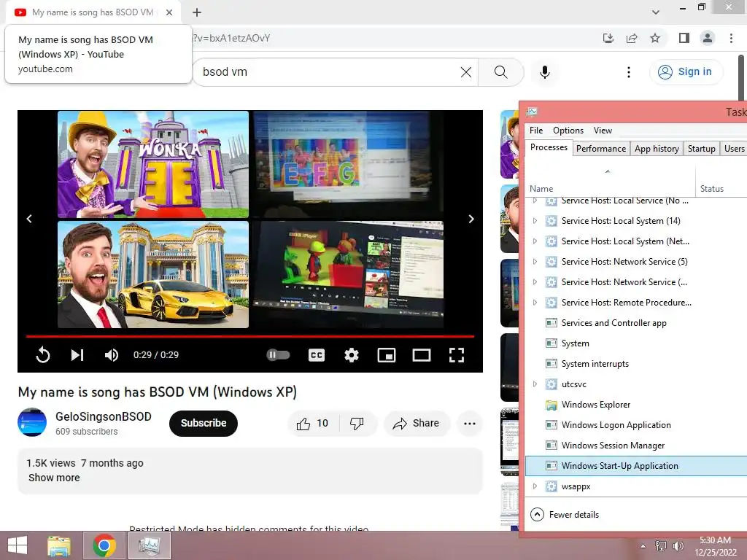Open Task Manager Options menu

pyautogui.click(x=568, y=131)
